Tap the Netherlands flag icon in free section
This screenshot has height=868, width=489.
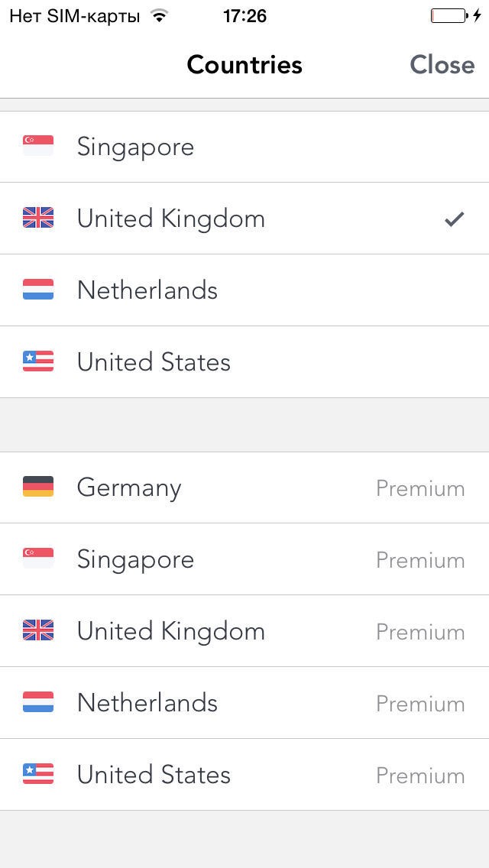[37, 290]
